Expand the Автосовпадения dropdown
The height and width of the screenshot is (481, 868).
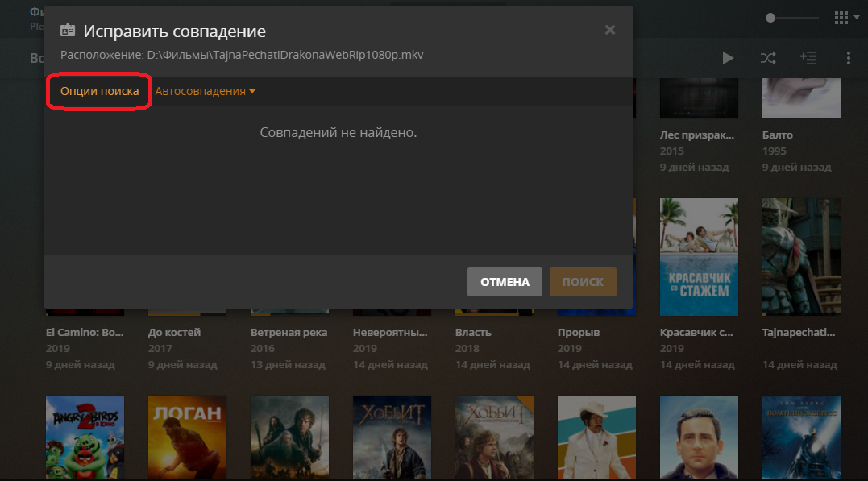pos(205,91)
